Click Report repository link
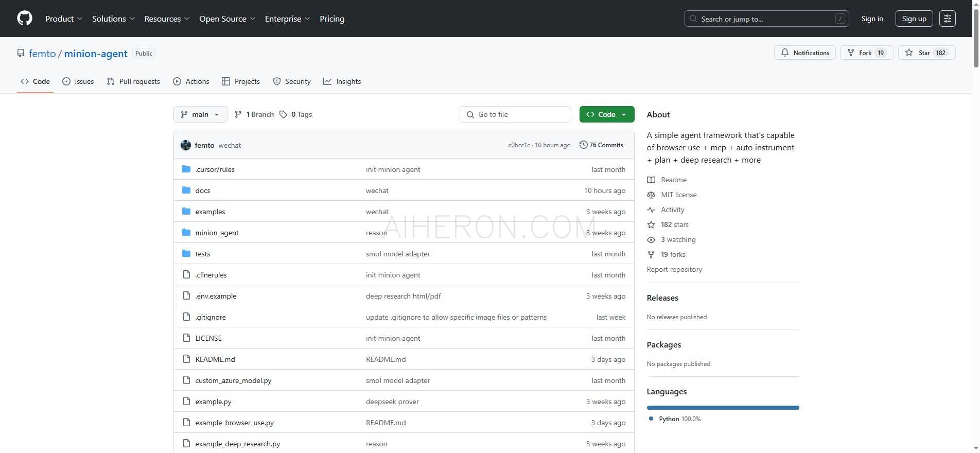The image size is (980, 453). (x=674, y=269)
